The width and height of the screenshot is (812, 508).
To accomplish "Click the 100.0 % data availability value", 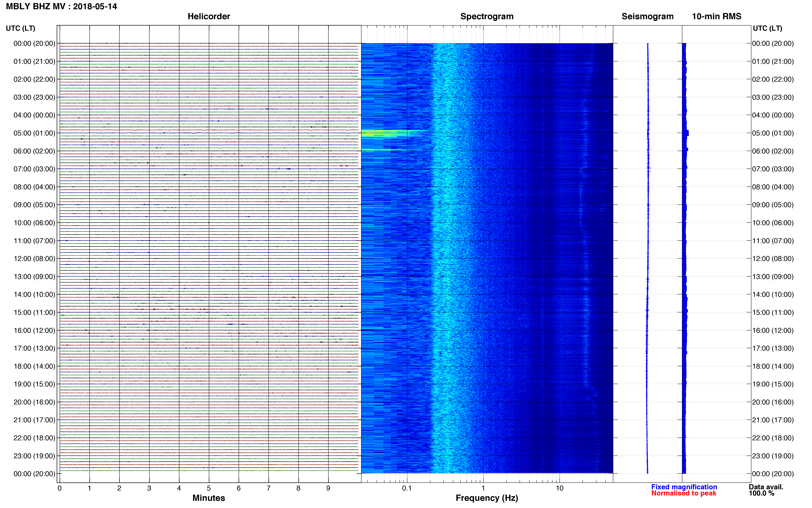I will point(762,493).
